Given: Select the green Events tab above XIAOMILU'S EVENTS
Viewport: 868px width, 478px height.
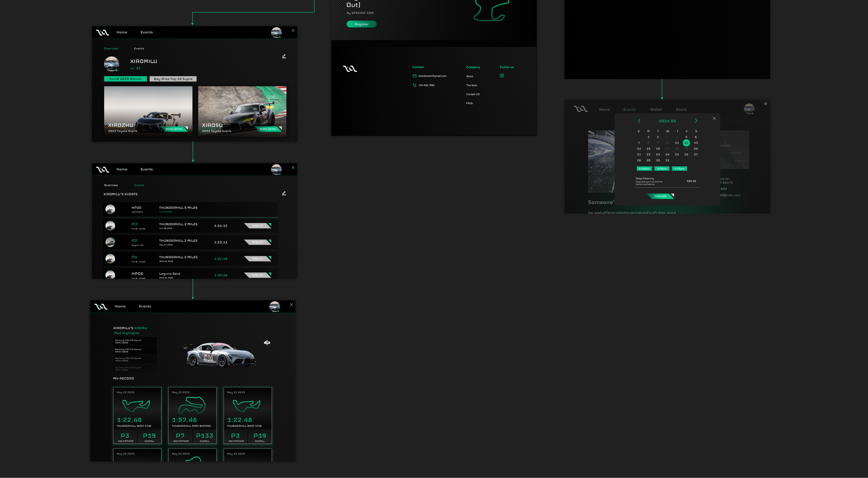Looking at the screenshot, I should [139, 185].
